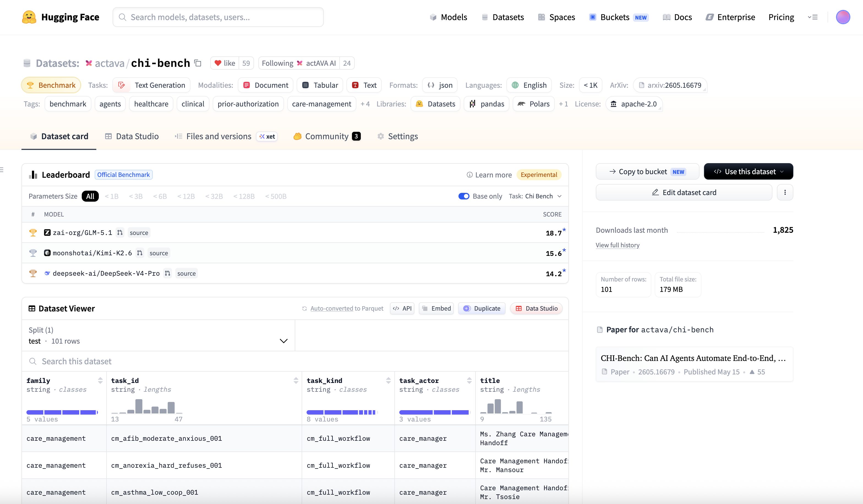Open the CHI-Bench paper card

tap(695, 364)
